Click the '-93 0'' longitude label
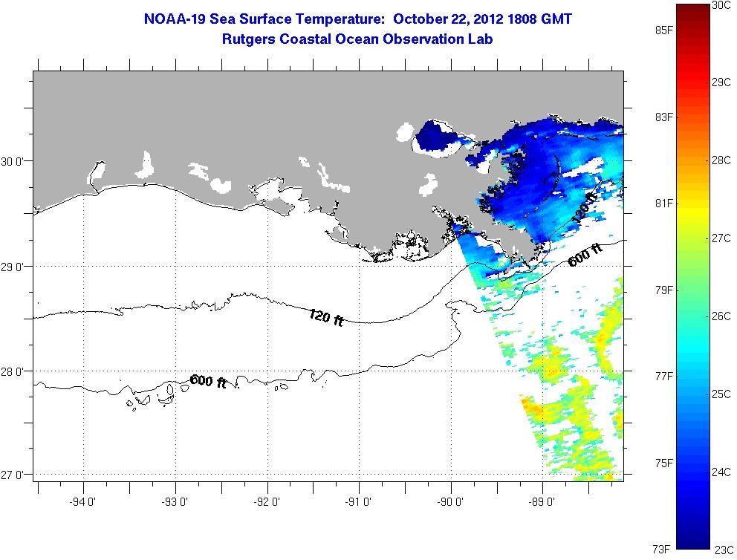 175,502
